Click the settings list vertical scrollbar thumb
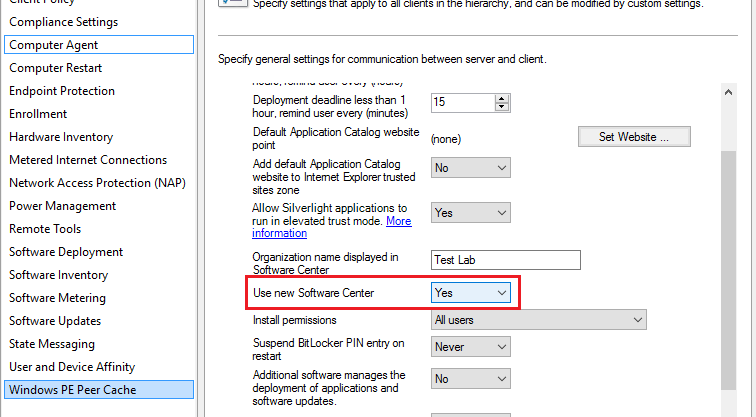This screenshot has height=417, width=756. tap(729, 270)
